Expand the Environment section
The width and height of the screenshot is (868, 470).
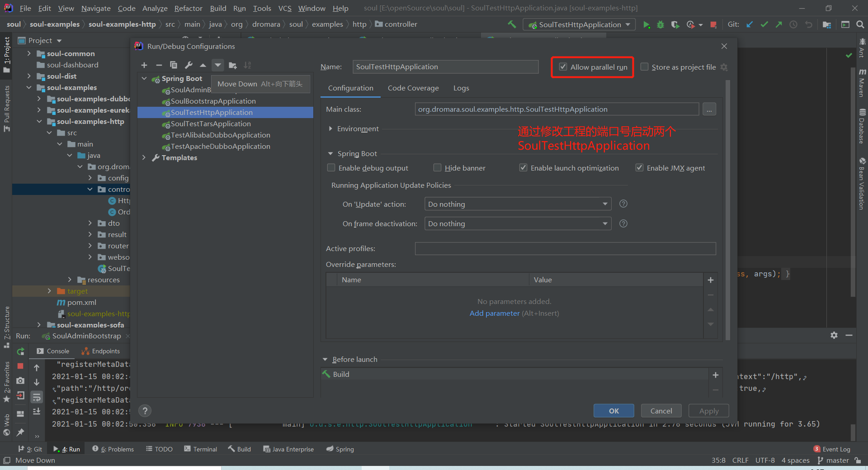[330, 129]
